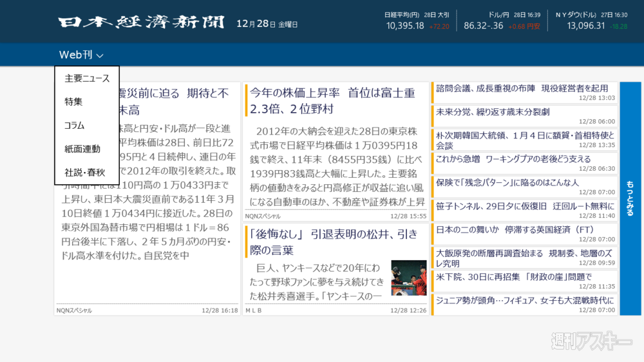Open headline 大飯原発の断層再調査始まる

click(524, 258)
